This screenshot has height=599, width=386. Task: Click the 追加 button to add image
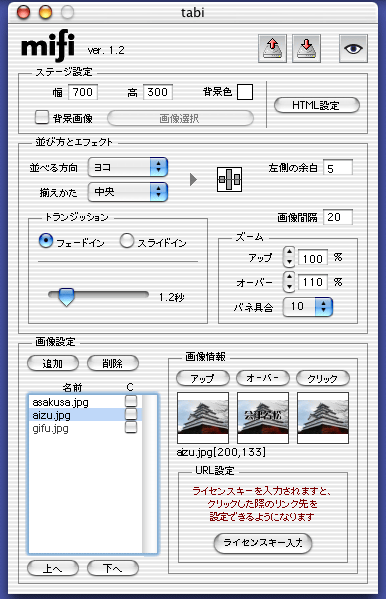pos(53,363)
